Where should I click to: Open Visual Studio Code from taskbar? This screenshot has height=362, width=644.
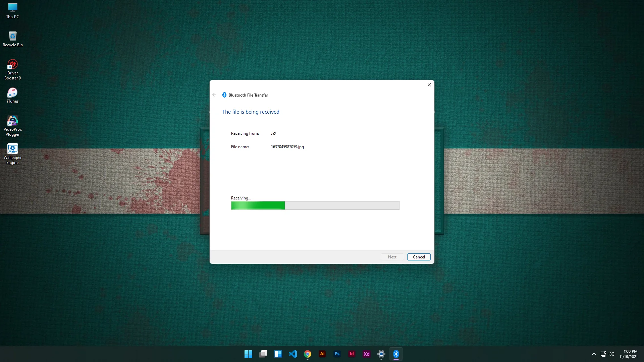[293, 354]
